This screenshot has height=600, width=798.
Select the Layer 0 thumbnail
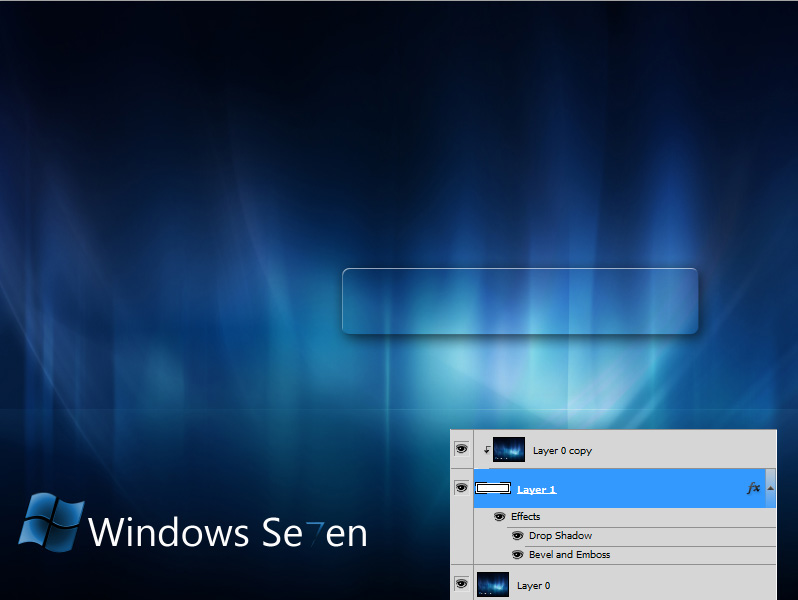(x=493, y=584)
